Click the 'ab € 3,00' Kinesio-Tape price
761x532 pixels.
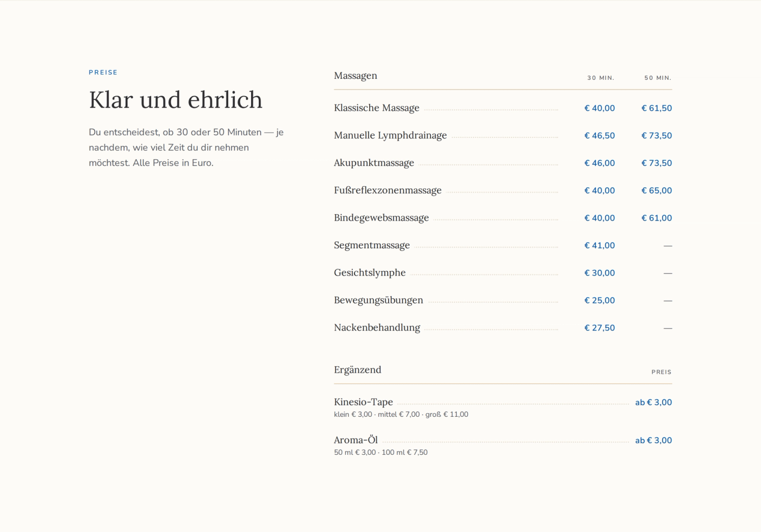(x=653, y=403)
